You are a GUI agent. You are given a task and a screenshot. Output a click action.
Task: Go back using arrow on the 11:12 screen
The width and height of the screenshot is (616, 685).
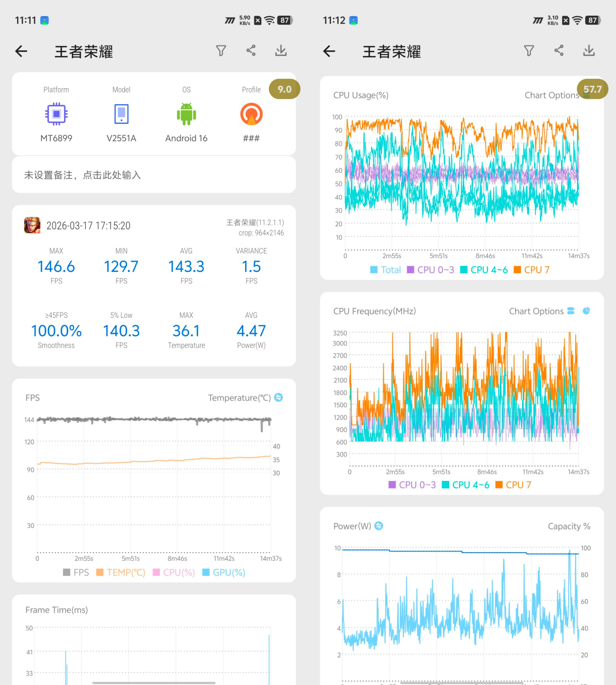pos(329,51)
